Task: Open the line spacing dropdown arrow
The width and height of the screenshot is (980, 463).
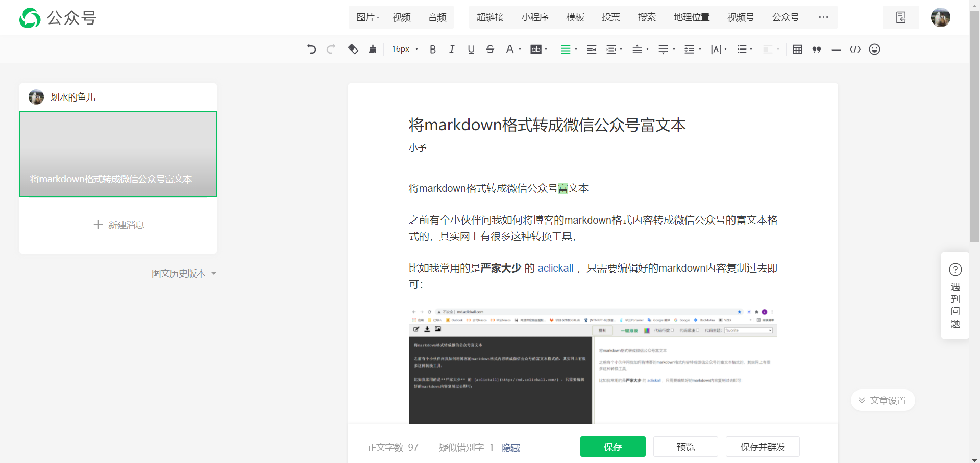Action: tap(700, 49)
